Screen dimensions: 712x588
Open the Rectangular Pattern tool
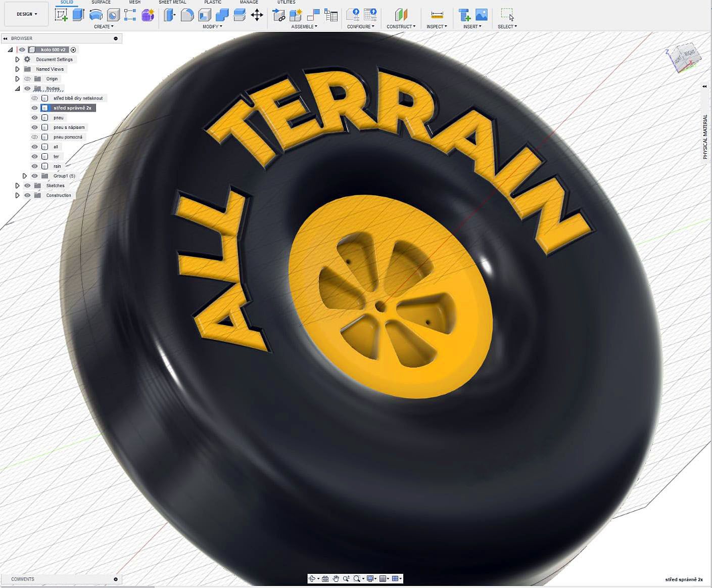pyautogui.click(x=130, y=15)
